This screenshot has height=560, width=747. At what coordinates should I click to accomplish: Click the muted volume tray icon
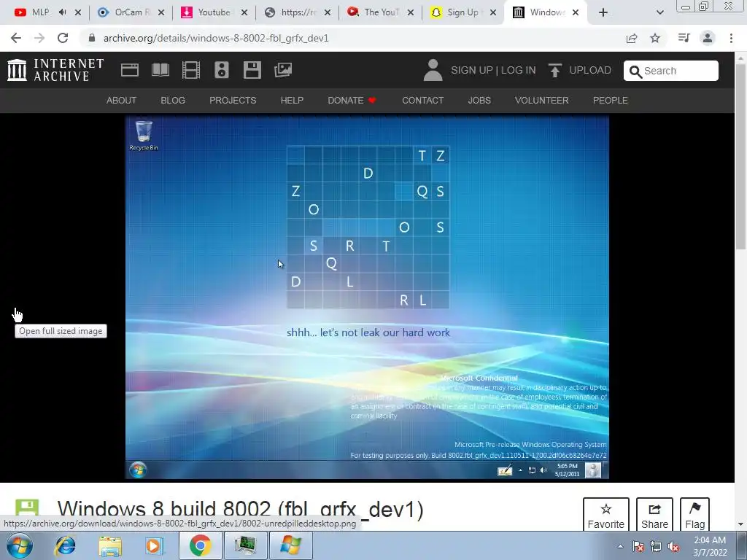[x=673, y=547]
